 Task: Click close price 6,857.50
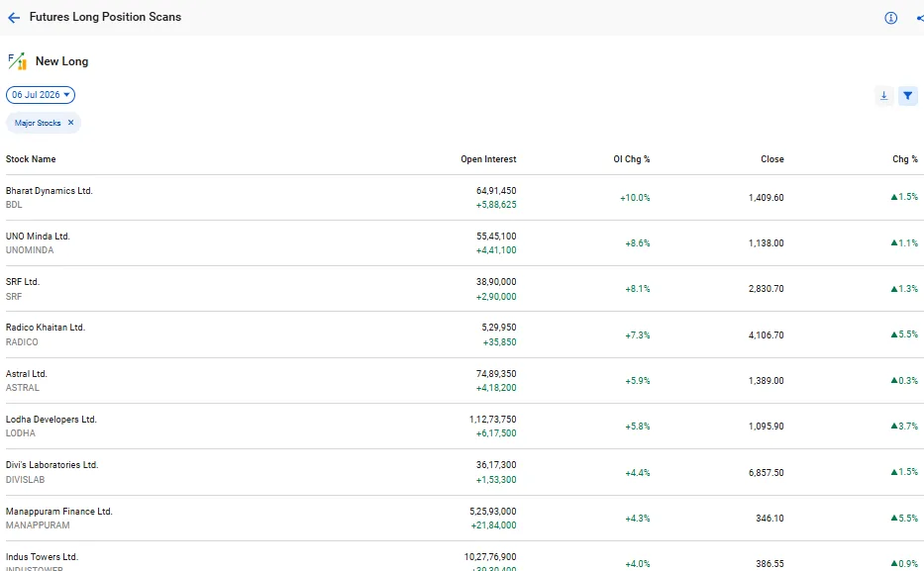pyautogui.click(x=767, y=473)
